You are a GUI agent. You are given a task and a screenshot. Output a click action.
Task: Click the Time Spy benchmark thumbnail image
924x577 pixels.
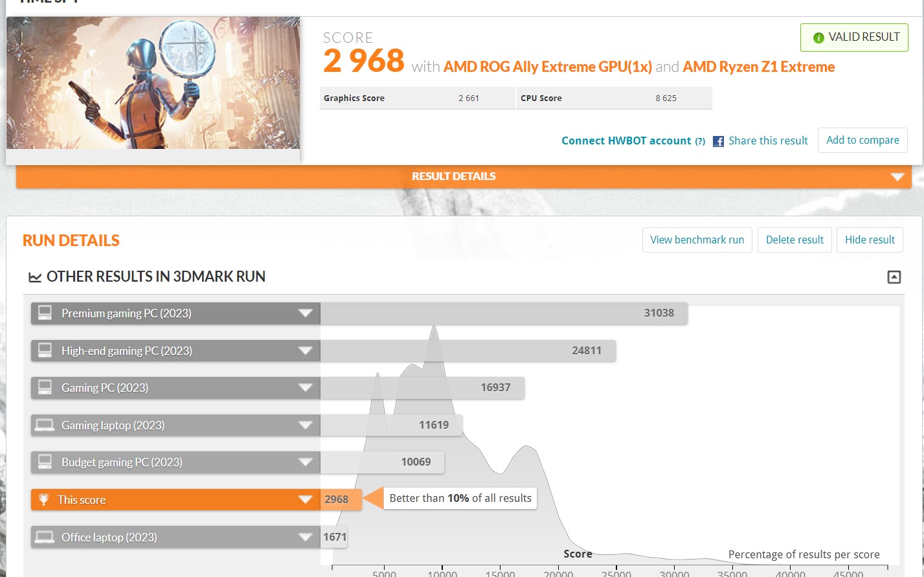point(153,83)
